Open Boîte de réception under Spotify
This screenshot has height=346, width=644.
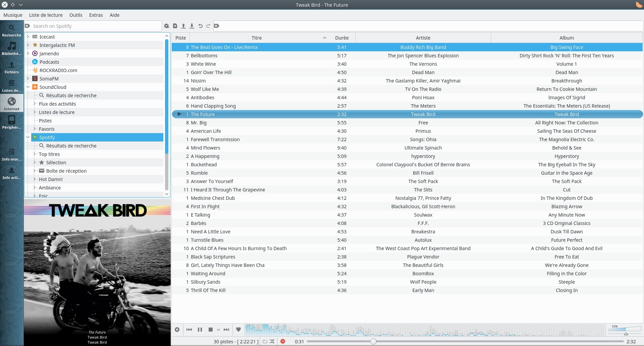click(66, 171)
